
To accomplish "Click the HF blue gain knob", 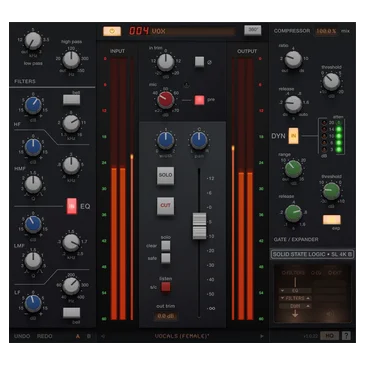I will click(33, 105).
